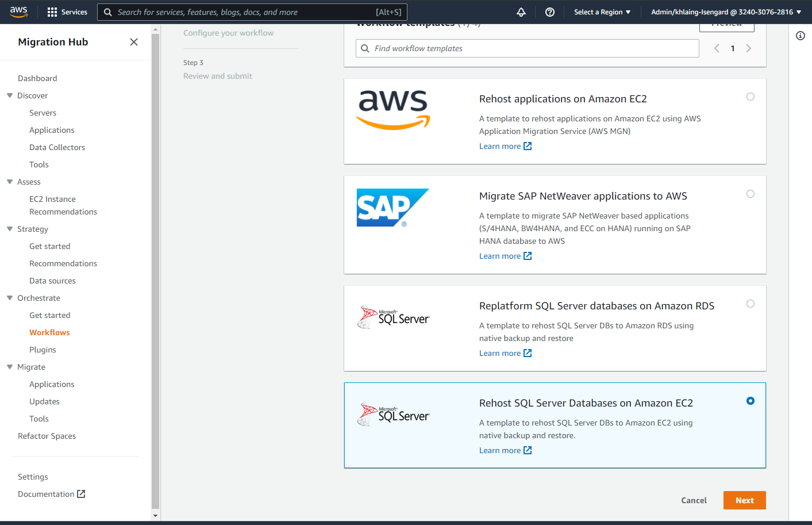Open EC2 Instance Recommendations
The width and height of the screenshot is (812, 525).
(x=63, y=205)
